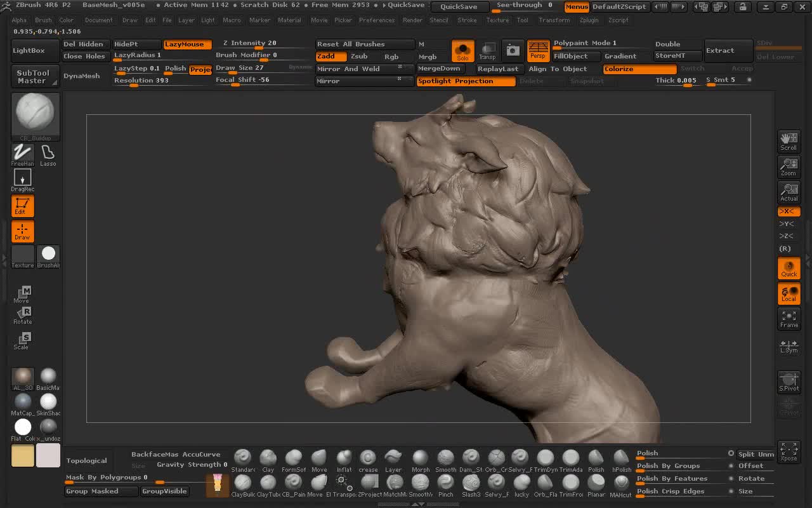Open the Stroke menu

pyautogui.click(x=467, y=20)
